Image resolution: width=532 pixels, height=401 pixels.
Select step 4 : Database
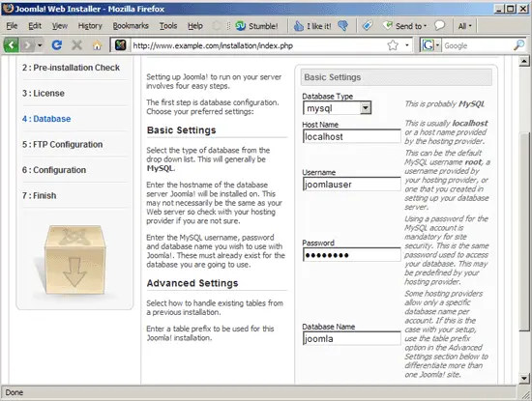point(46,119)
